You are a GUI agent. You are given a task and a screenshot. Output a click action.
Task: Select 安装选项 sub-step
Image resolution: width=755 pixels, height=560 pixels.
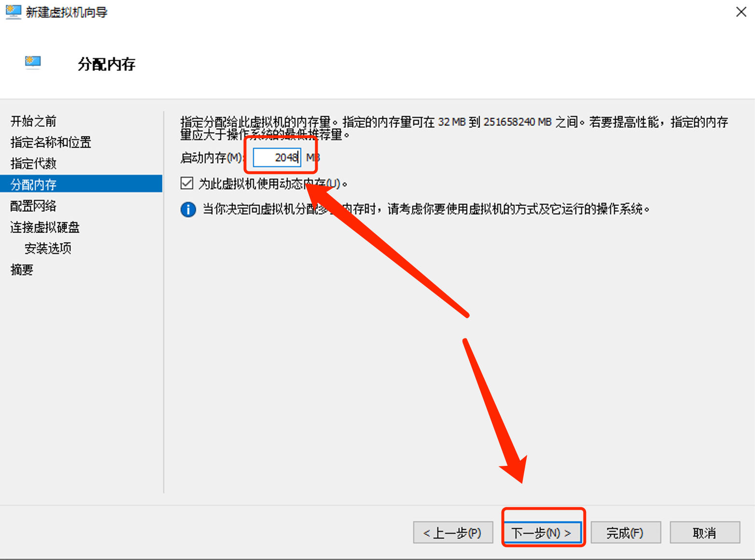(x=48, y=249)
